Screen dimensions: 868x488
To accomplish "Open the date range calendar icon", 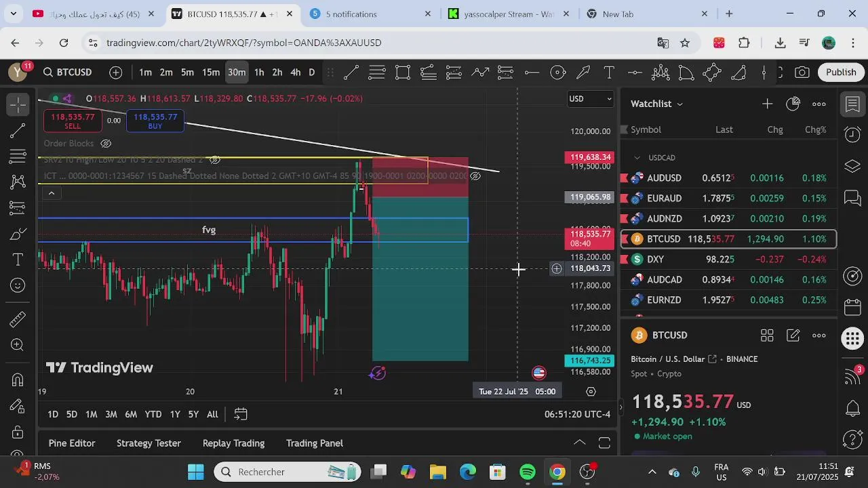I will 240,414.
